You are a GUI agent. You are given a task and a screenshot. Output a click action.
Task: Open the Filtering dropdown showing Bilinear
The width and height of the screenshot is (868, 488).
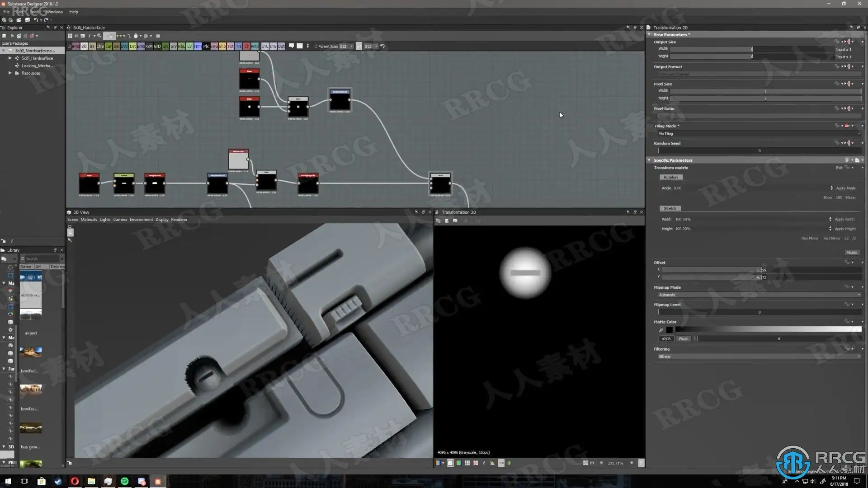(x=759, y=357)
